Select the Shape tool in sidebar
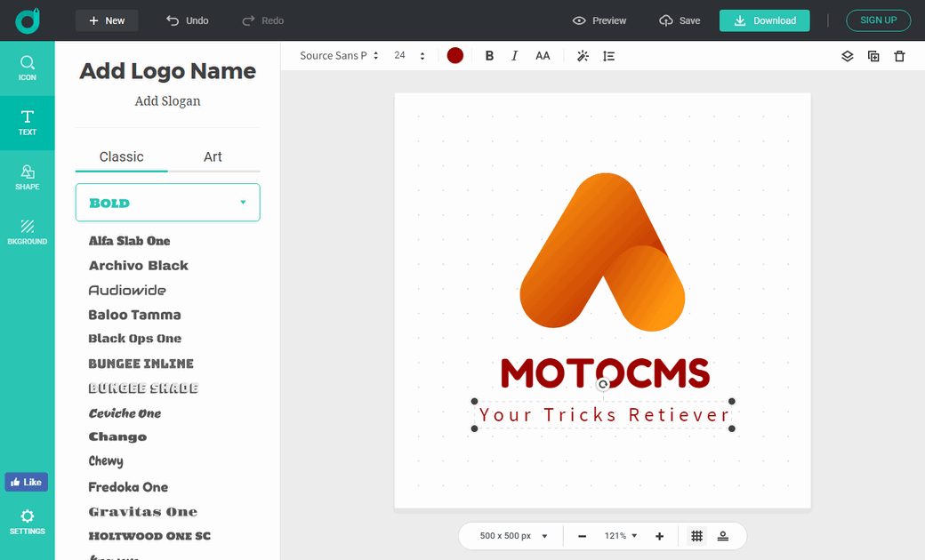The height and width of the screenshot is (560, 925). (28, 177)
